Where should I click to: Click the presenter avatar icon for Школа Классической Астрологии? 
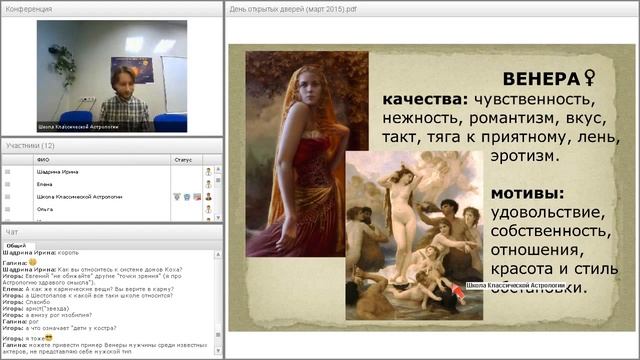tap(209, 197)
